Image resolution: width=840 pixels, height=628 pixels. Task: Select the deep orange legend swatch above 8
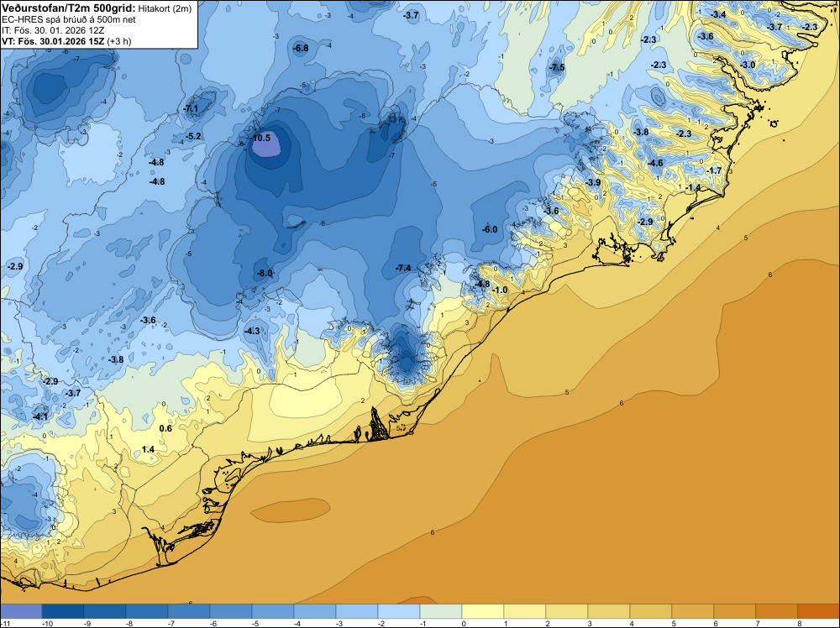click(x=818, y=611)
